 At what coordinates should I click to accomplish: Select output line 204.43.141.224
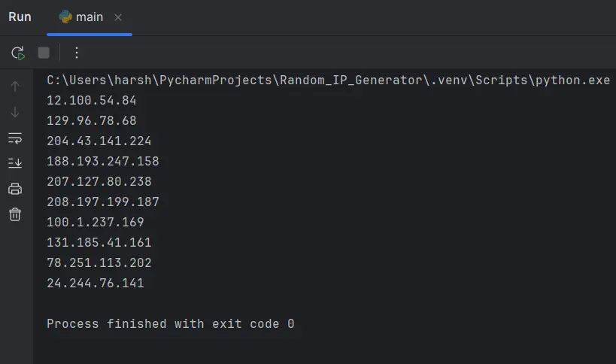point(99,141)
